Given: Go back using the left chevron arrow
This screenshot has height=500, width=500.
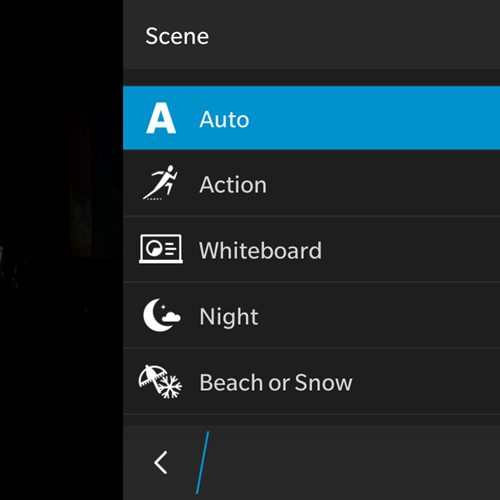Looking at the screenshot, I should (x=160, y=462).
